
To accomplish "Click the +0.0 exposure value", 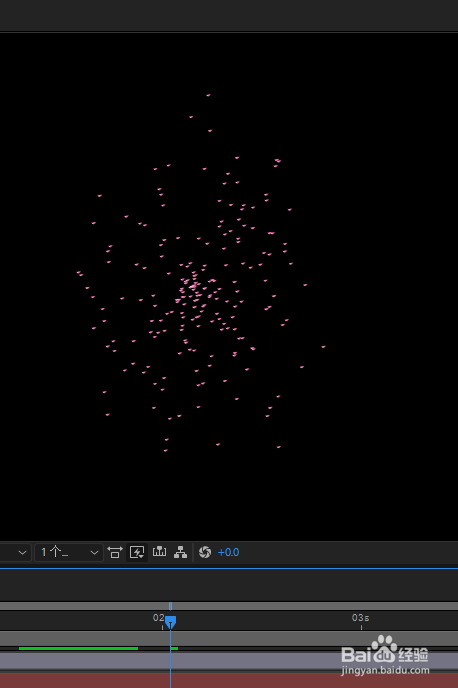I will [x=229, y=552].
